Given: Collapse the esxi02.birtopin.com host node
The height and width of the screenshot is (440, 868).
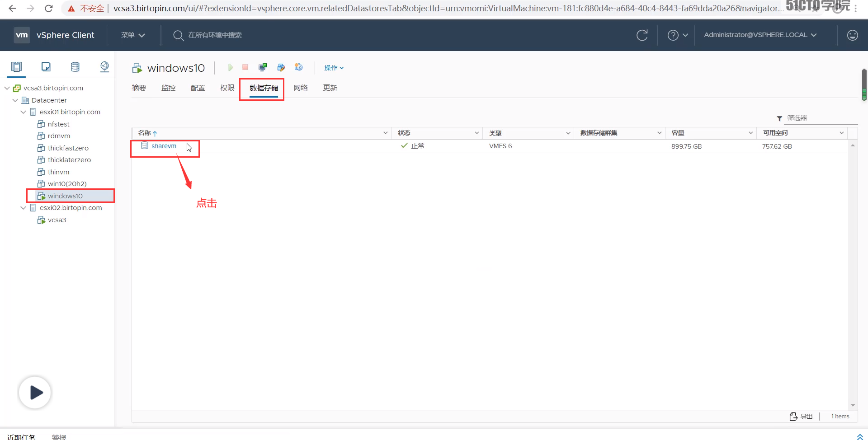Looking at the screenshot, I should [x=24, y=208].
